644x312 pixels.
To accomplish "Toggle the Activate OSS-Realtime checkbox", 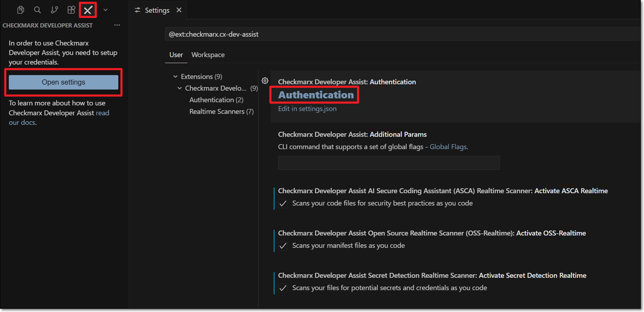I will click(283, 246).
